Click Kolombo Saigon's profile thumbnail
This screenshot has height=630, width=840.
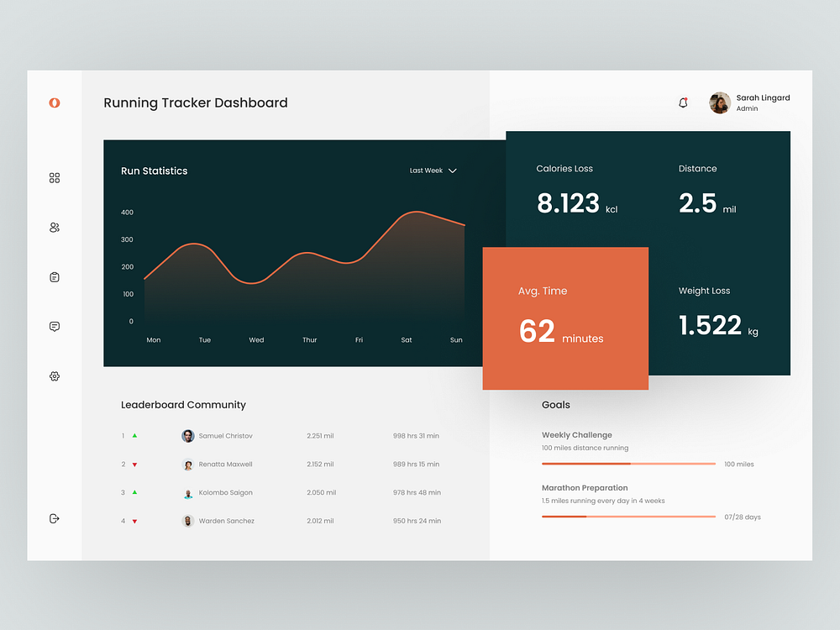click(x=187, y=493)
